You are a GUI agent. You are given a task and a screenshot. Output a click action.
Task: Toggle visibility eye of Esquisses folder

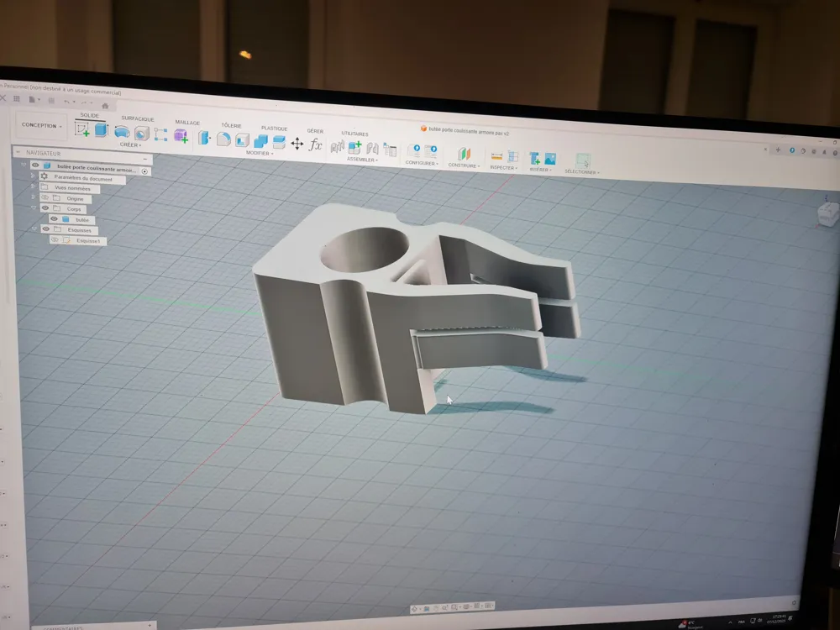click(x=46, y=228)
